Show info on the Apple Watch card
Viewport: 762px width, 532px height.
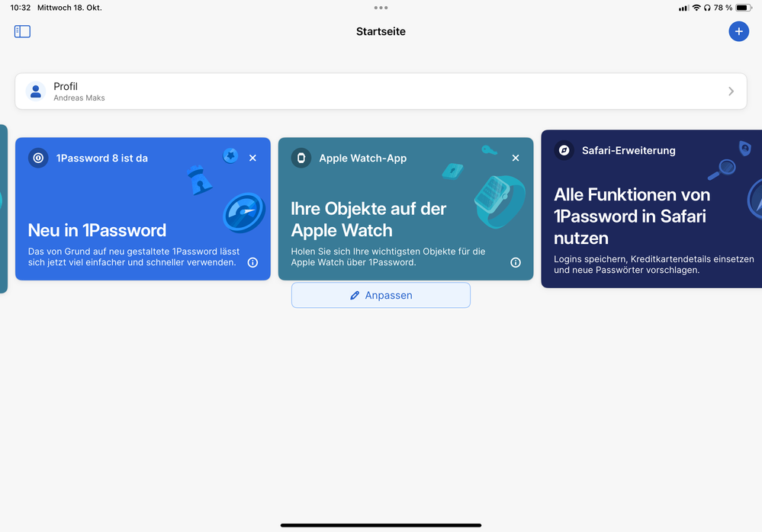pos(516,262)
